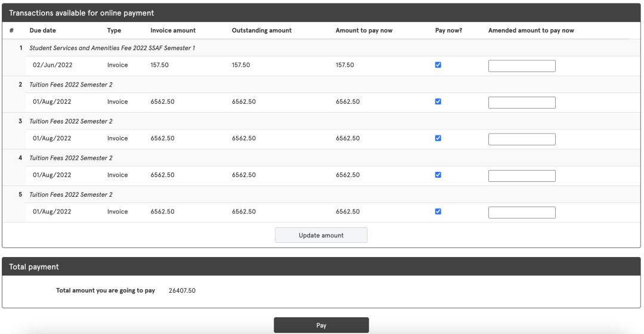Screen dimensions: 644x334
Task: Click the Due date column header
Action: 42,30
